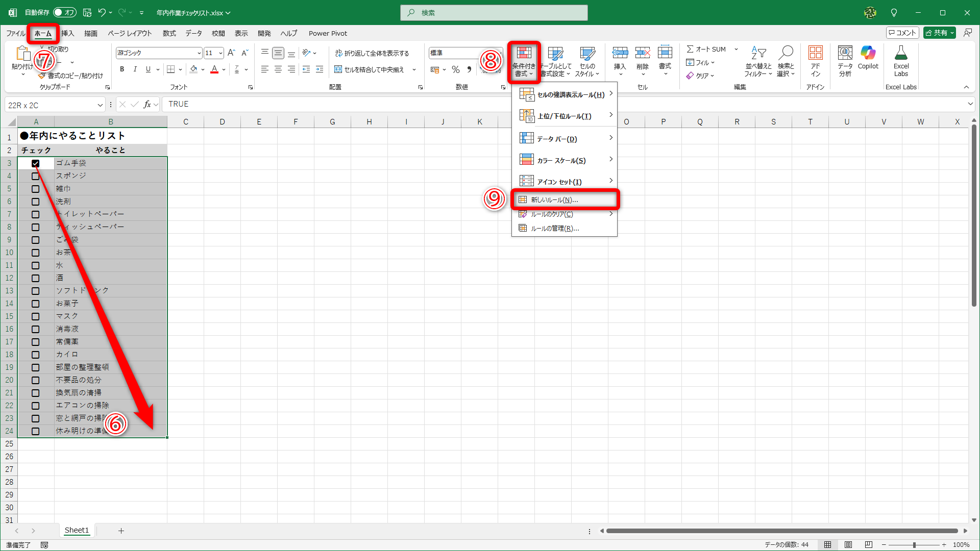Click the percent style icon
Image resolution: width=980 pixels, height=551 pixels.
(x=455, y=69)
